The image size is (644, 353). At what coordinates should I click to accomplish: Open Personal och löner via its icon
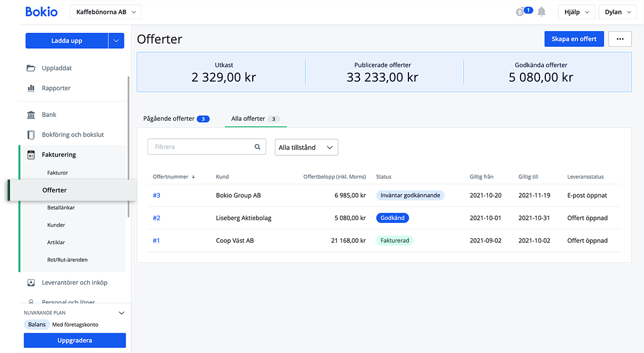31,301
